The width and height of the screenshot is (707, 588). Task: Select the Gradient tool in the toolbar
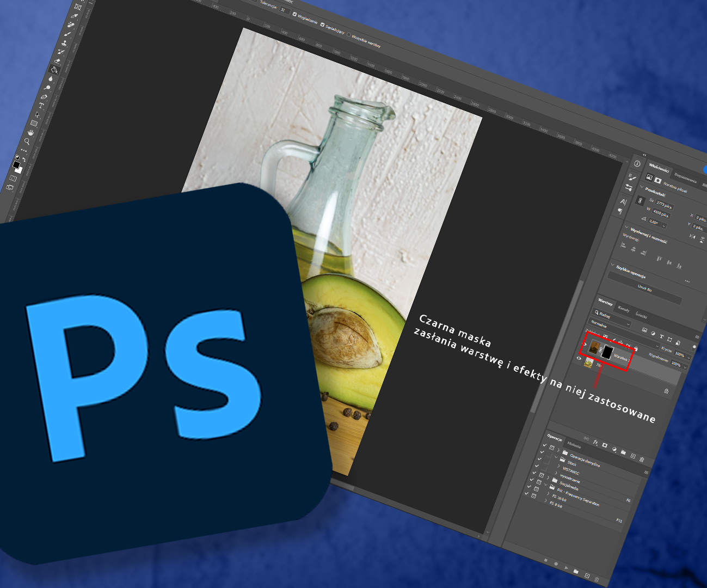click(53, 70)
